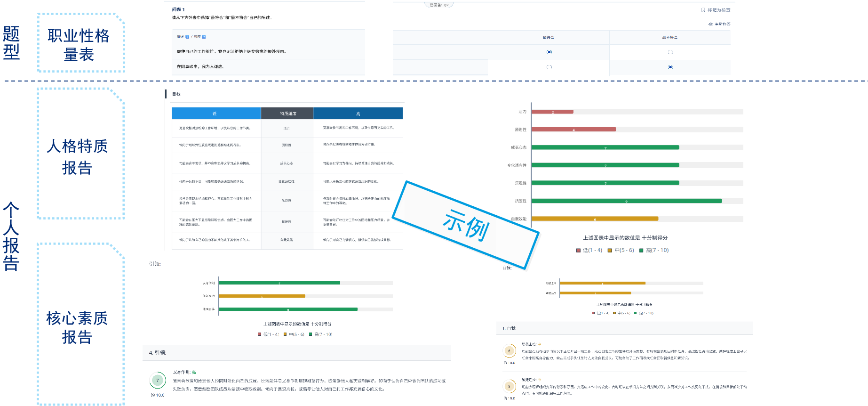Screen dimensions: 868x406
Task: Click the icon next to 回应 label
Action: 204,37
